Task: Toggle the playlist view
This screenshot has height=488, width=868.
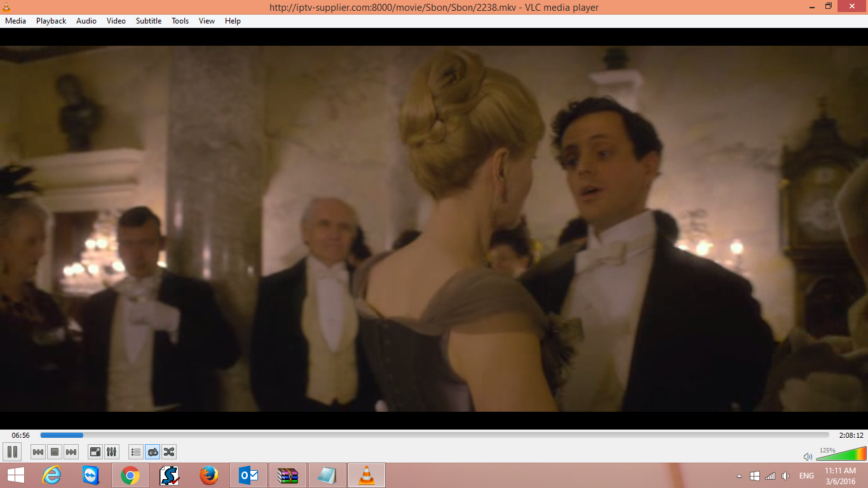Action: coord(136,452)
